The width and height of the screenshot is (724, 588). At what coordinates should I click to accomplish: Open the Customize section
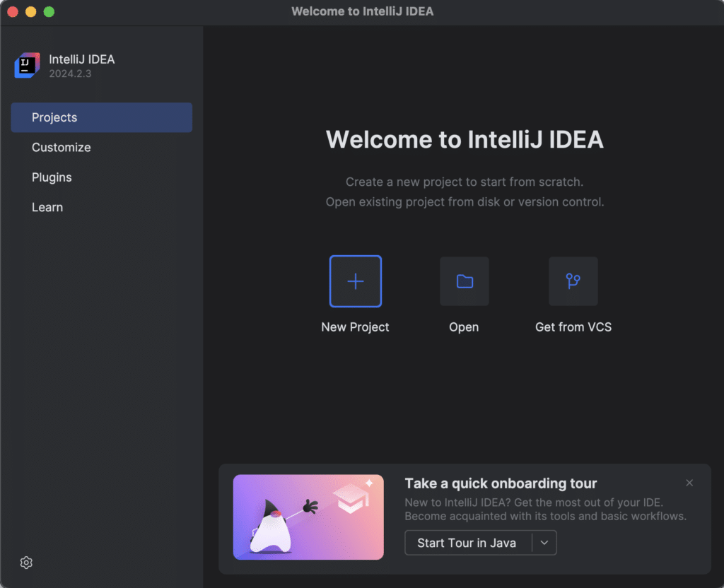coord(61,147)
